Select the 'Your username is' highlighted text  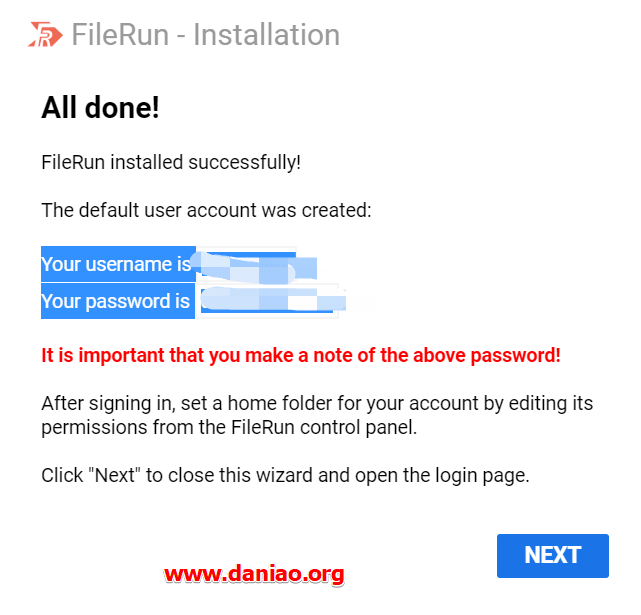(x=116, y=264)
